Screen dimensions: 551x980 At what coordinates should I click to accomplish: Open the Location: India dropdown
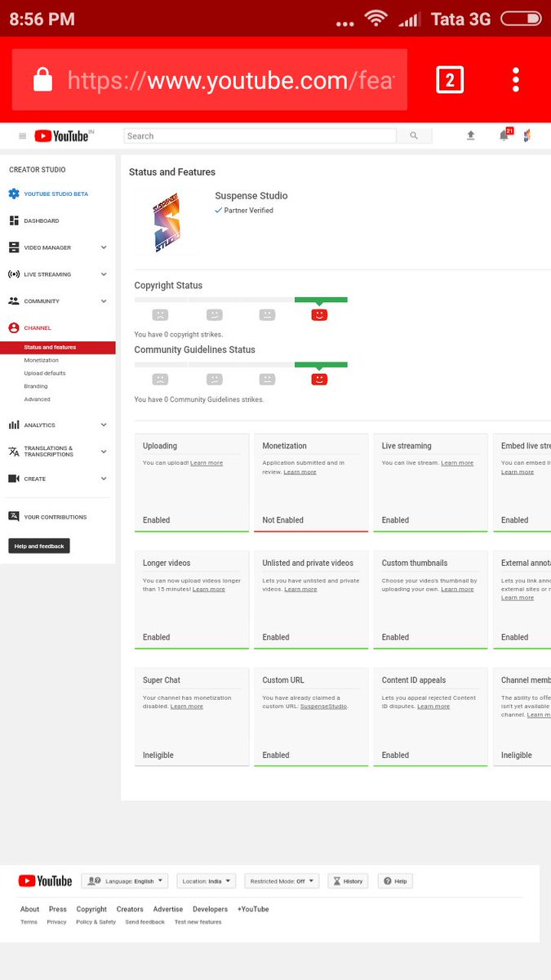(x=206, y=881)
